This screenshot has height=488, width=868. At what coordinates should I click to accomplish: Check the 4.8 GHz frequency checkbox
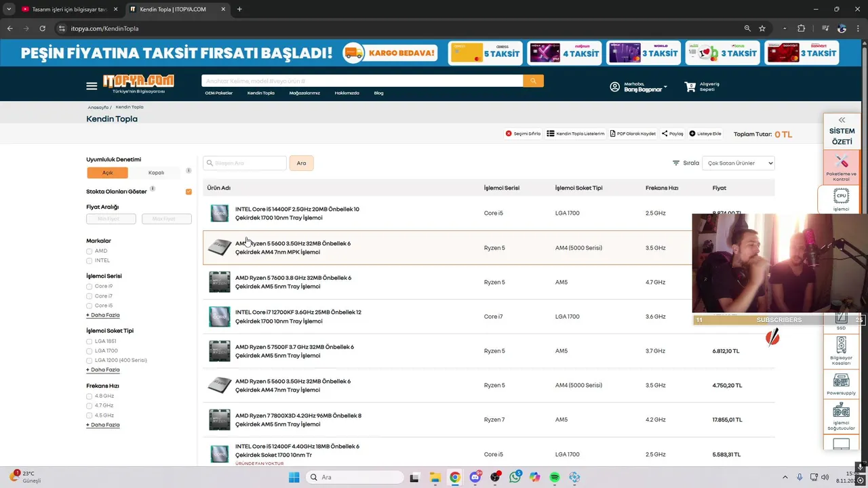click(89, 396)
